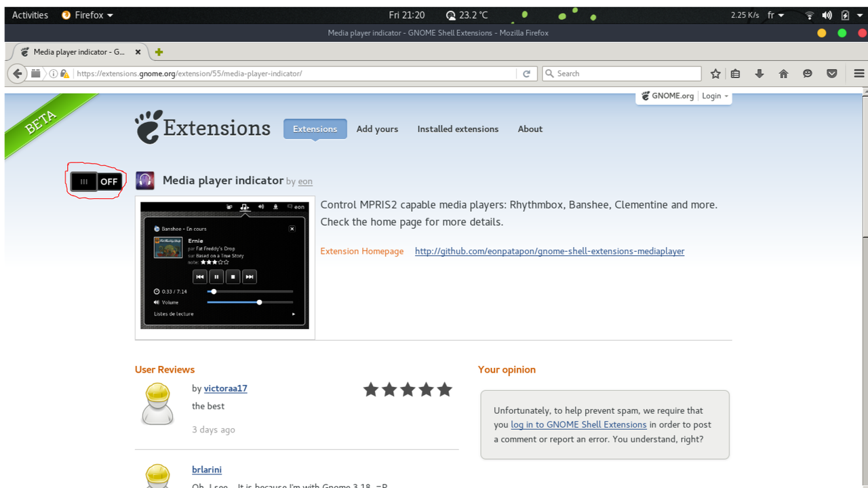Open a new tab with plus button

tap(159, 52)
